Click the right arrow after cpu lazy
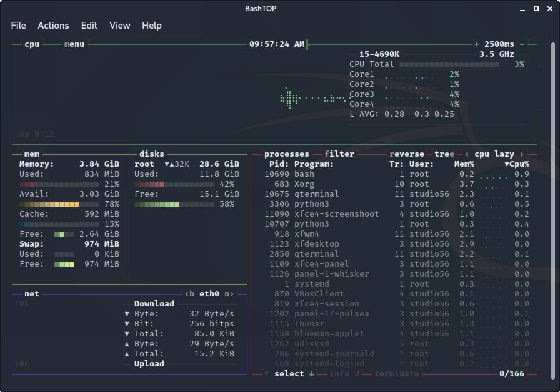Screen dimensions: 560x392 (522, 154)
